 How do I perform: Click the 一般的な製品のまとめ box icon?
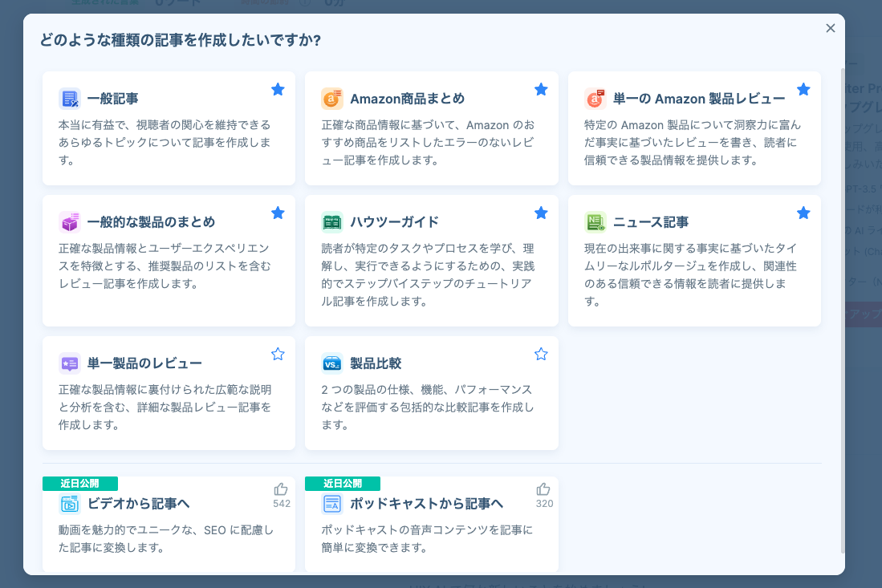pyautogui.click(x=70, y=222)
